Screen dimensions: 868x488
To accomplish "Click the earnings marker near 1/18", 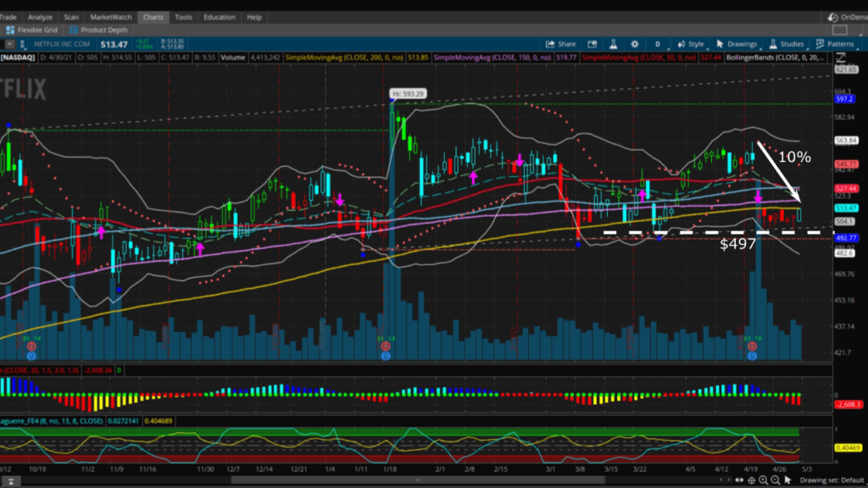I will [x=386, y=347].
